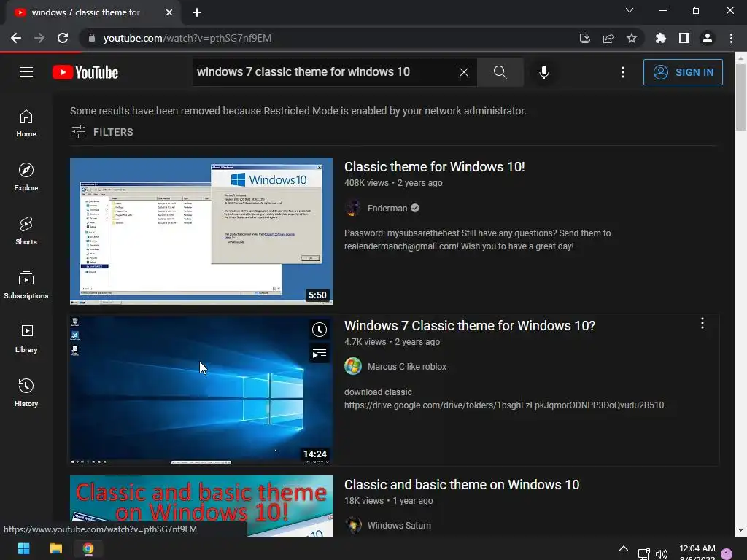
Task: Focus the YouTube search input field
Action: 324,72
